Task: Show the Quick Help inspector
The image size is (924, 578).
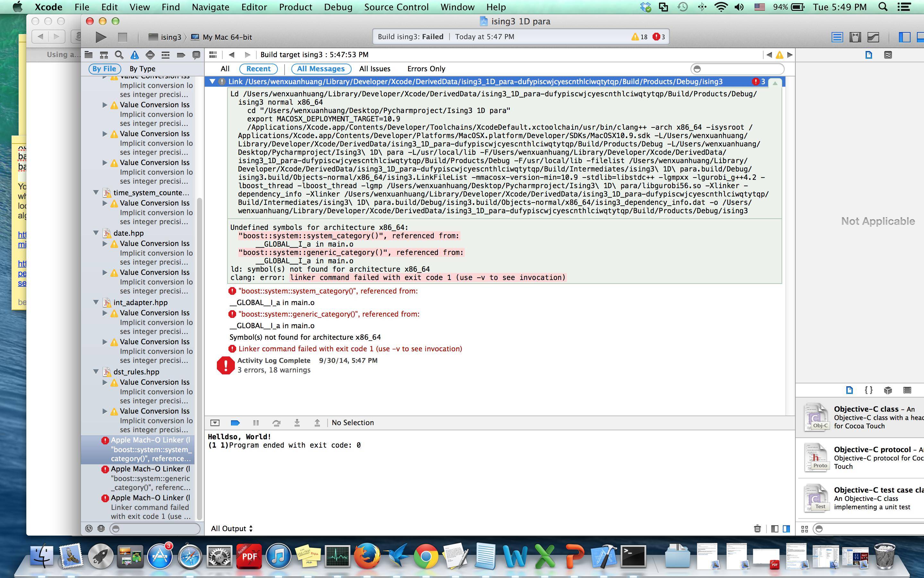Action: point(888,55)
